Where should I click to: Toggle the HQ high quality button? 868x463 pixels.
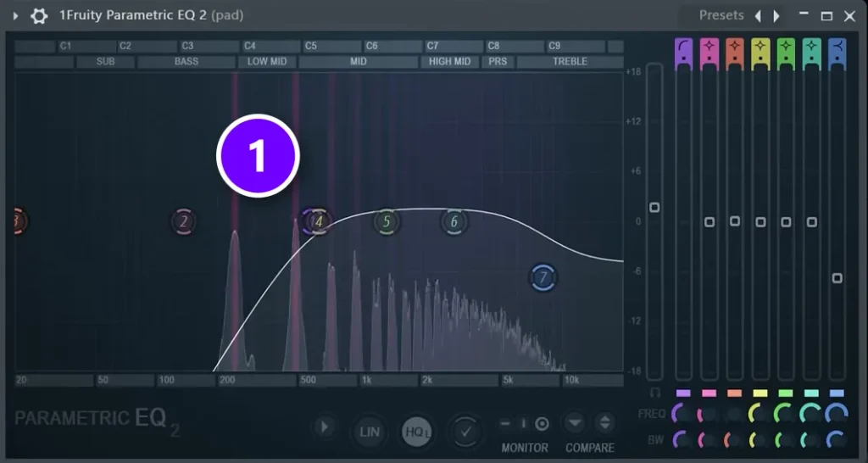(417, 432)
